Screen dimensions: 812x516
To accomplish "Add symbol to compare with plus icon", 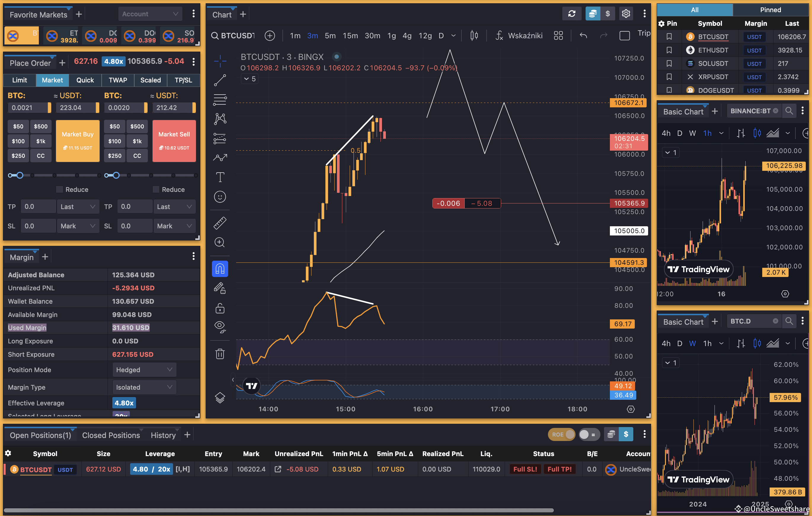I will (270, 35).
